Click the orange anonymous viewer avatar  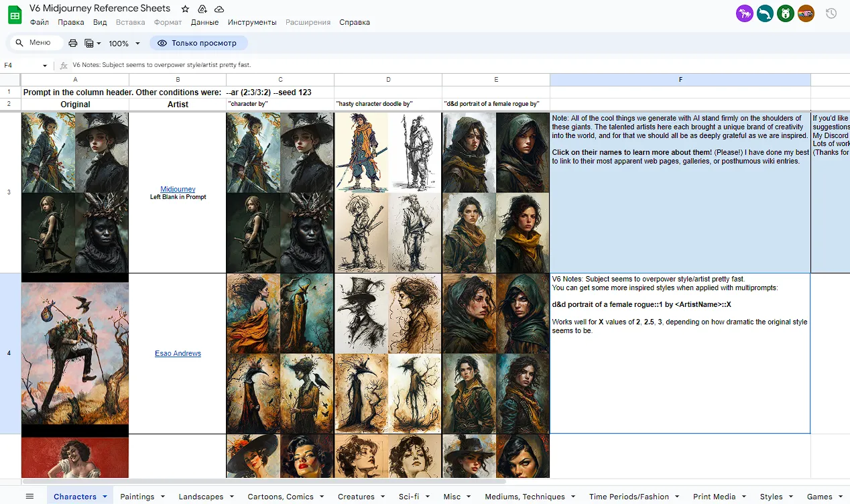click(x=806, y=13)
